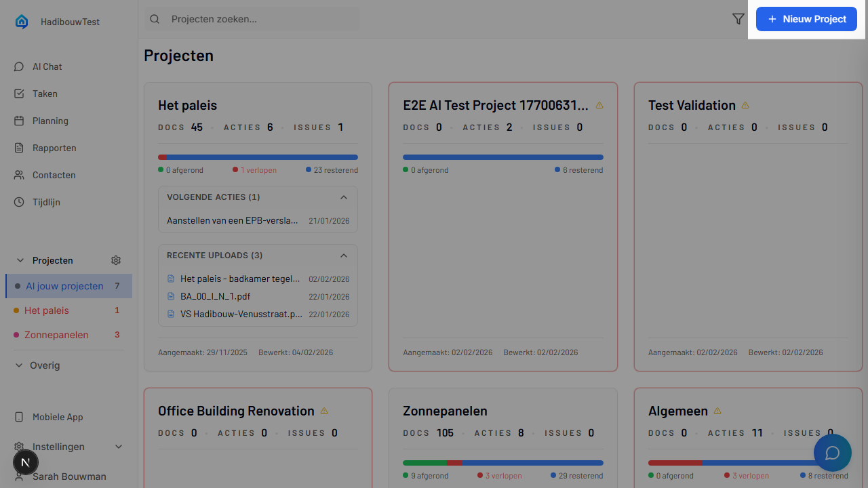868x488 pixels.
Task: Select the Taken checklist icon
Action: [x=20, y=94]
